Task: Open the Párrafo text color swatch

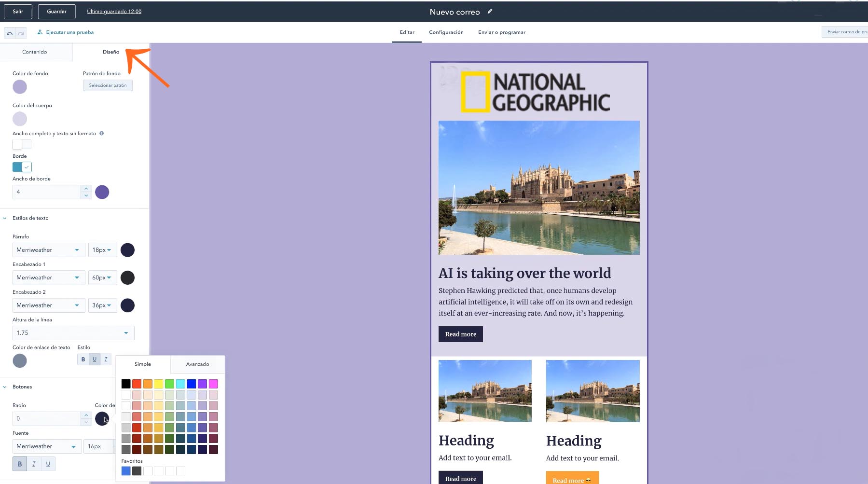Action: click(127, 250)
